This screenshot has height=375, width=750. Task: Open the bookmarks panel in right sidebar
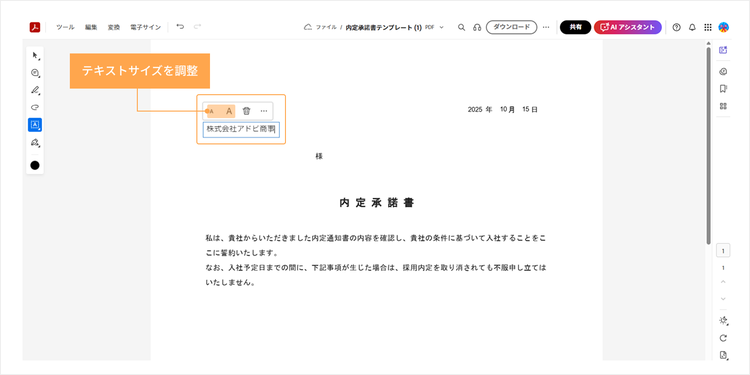click(723, 89)
